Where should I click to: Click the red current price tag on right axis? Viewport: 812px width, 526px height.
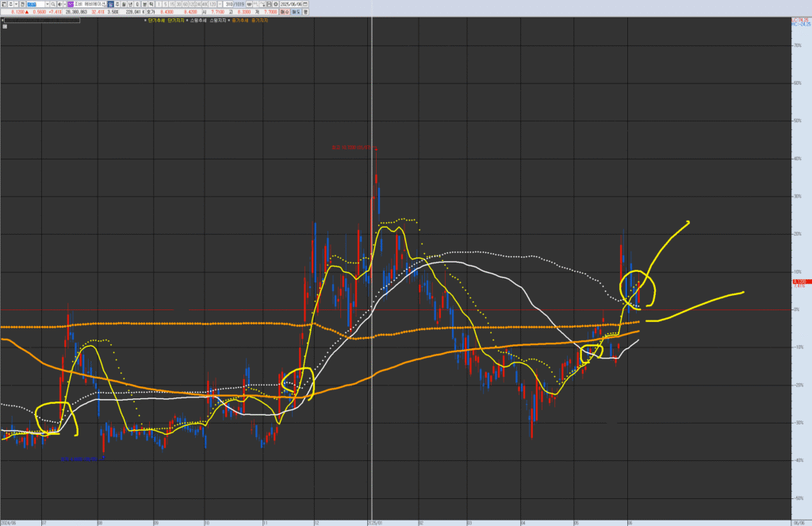click(x=801, y=283)
